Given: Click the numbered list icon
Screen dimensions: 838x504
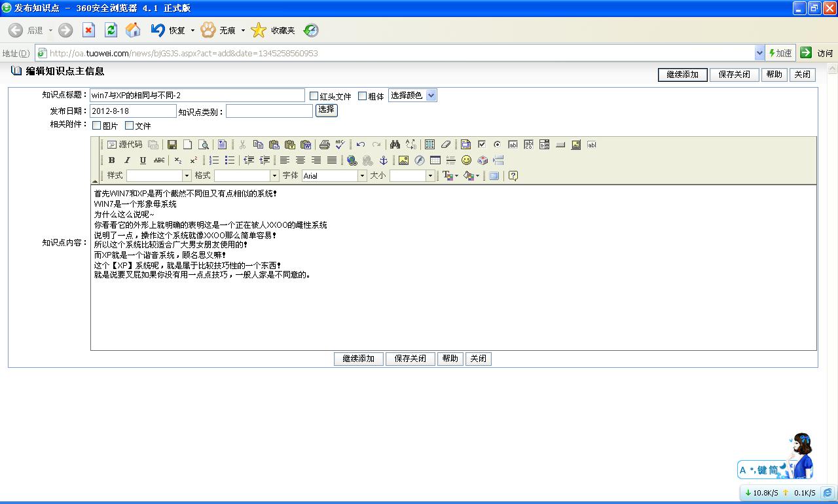Looking at the screenshot, I should click(x=214, y=160).
